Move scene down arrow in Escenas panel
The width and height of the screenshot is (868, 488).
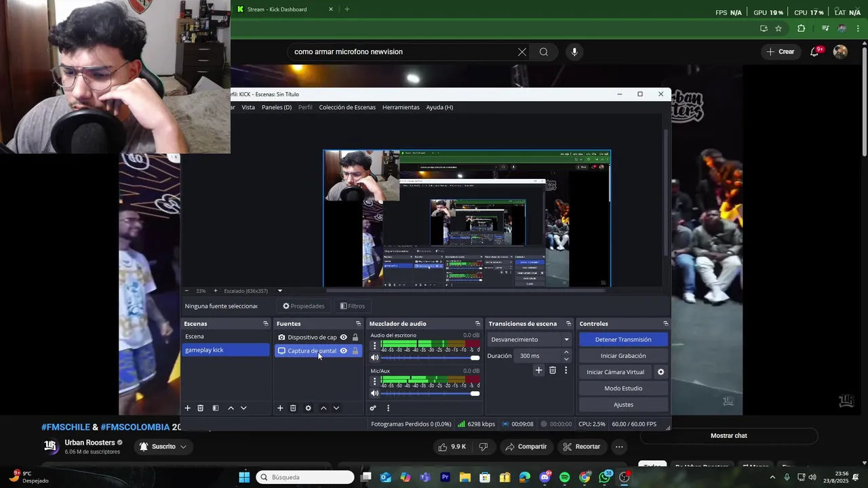(x=243, y=408)
